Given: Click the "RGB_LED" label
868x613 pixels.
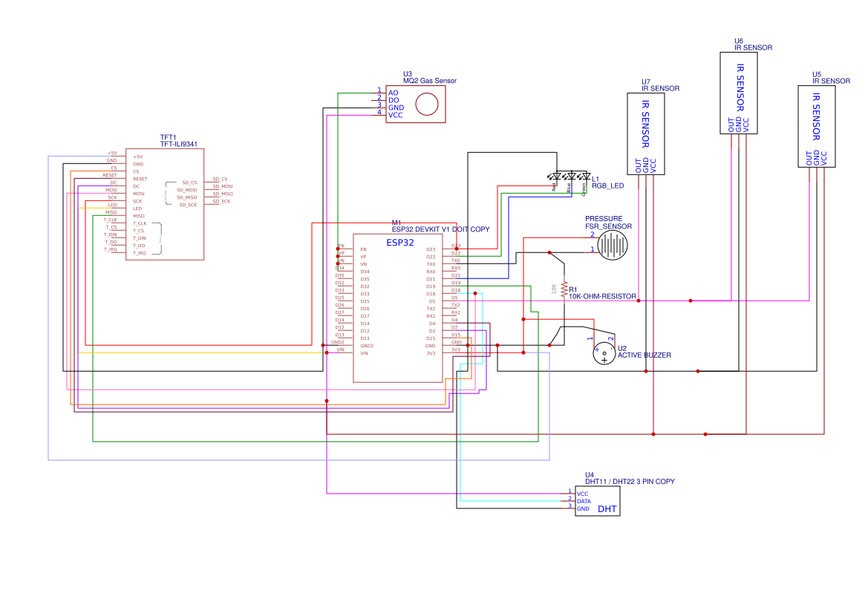Looking at the screenshot, I should 608,186.
